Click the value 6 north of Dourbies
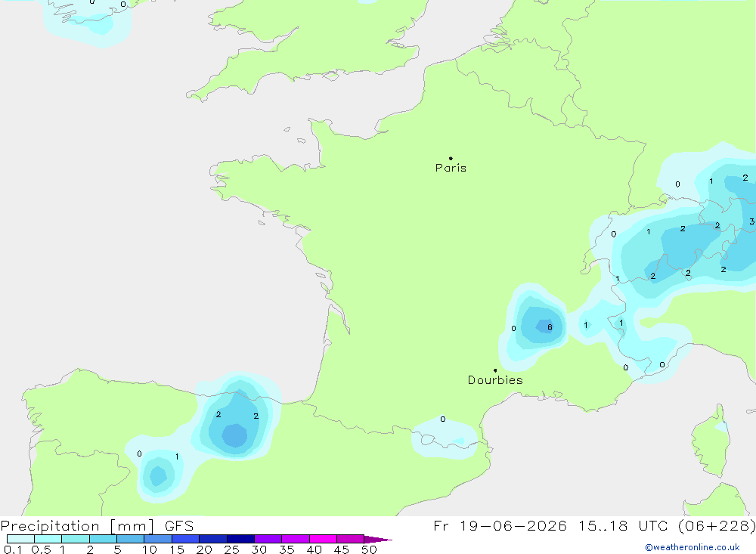The height and width of the screenshot is (554, 756). coord(550,327)
